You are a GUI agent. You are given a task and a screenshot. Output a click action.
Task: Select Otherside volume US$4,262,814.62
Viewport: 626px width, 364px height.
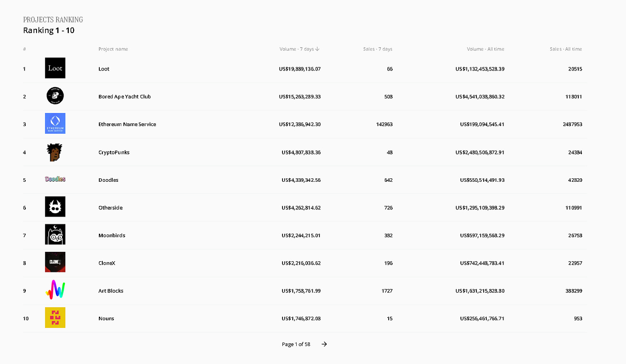pos(301,208)
